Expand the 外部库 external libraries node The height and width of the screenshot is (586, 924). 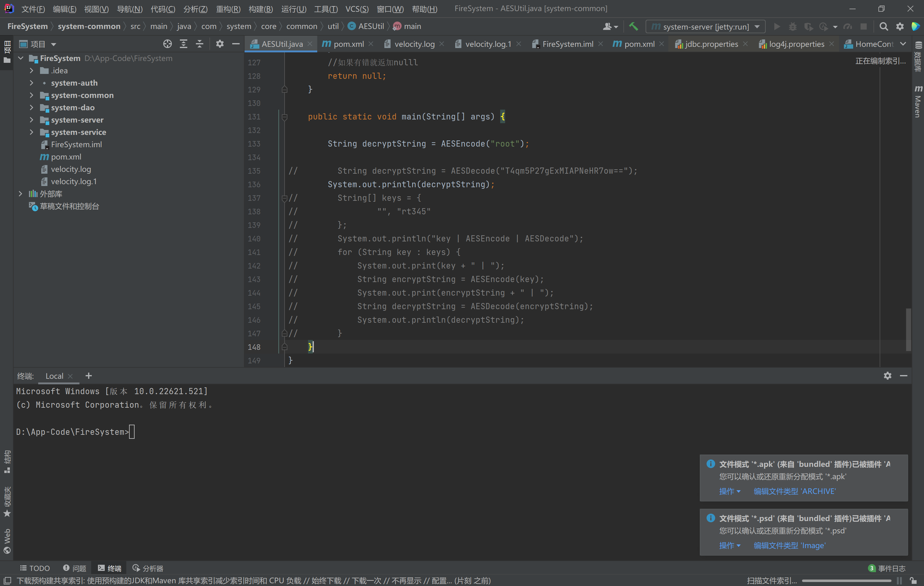click(x=21, y=194)
